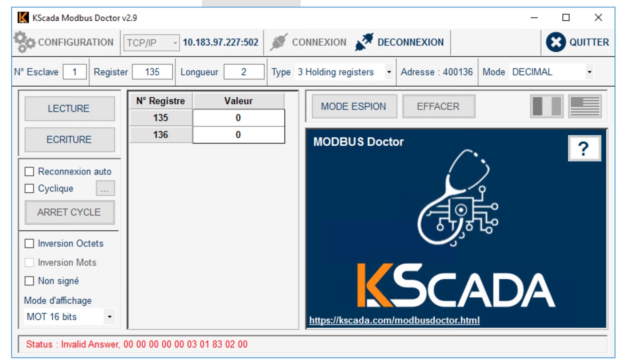Switch to the split column view icon
Image resolution: width=630 pixels, height=364 pixels.
coord(547,106)
